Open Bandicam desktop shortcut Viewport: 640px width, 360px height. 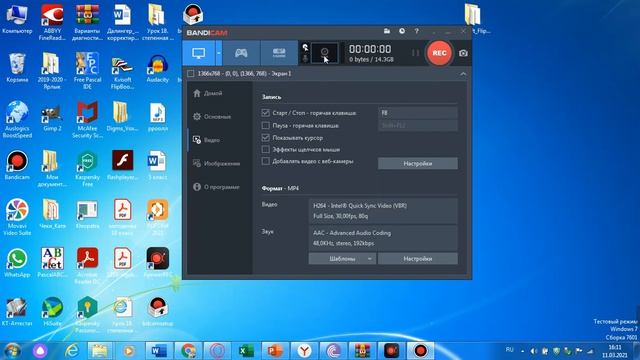(x=17, y=165)
